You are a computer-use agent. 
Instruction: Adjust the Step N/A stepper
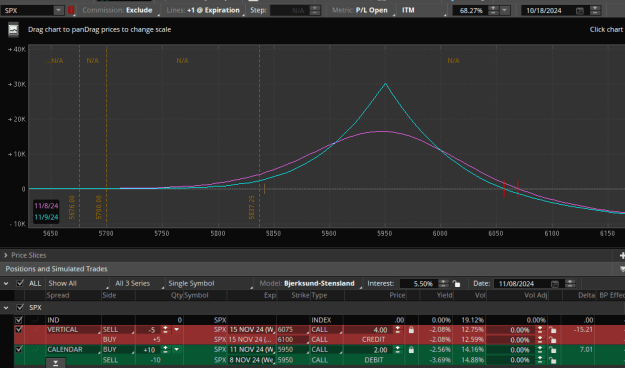click(x=315, y=11)
